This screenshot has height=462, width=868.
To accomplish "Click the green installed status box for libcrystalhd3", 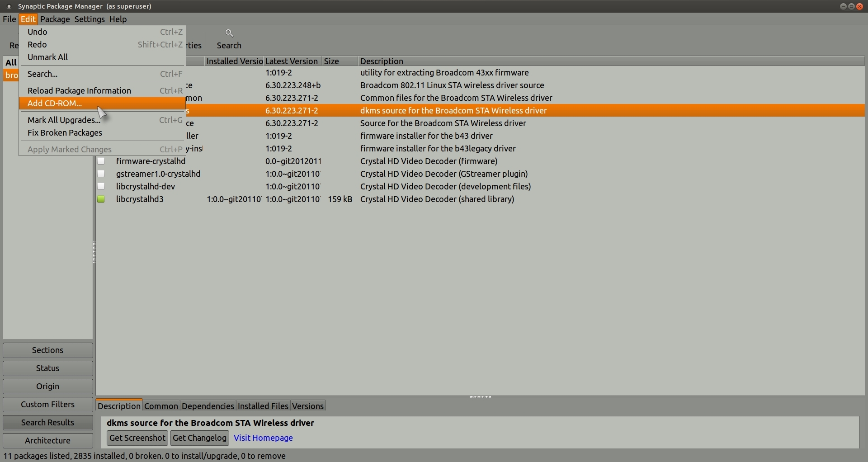I will tap(101, 199).
